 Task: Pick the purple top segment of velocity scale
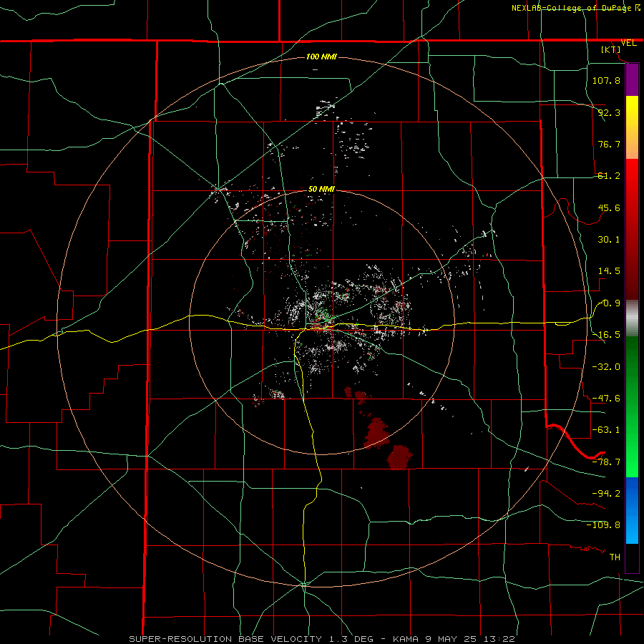(632, 79)
